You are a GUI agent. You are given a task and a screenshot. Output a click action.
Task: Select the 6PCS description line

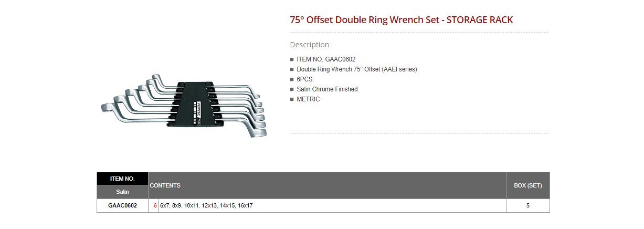coord(304,79)
